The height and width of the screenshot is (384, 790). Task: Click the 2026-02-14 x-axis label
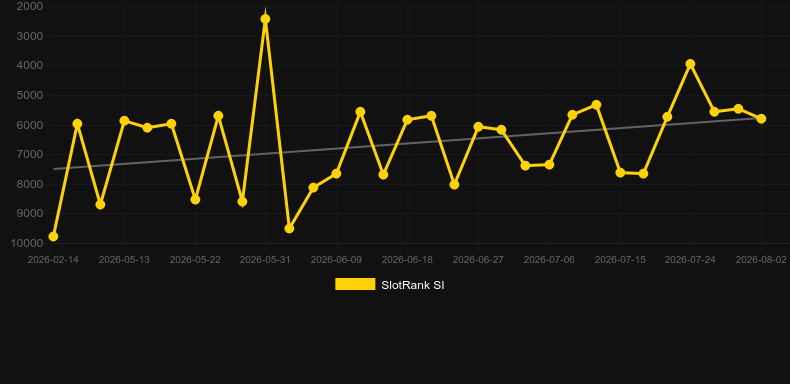(53, 260)
